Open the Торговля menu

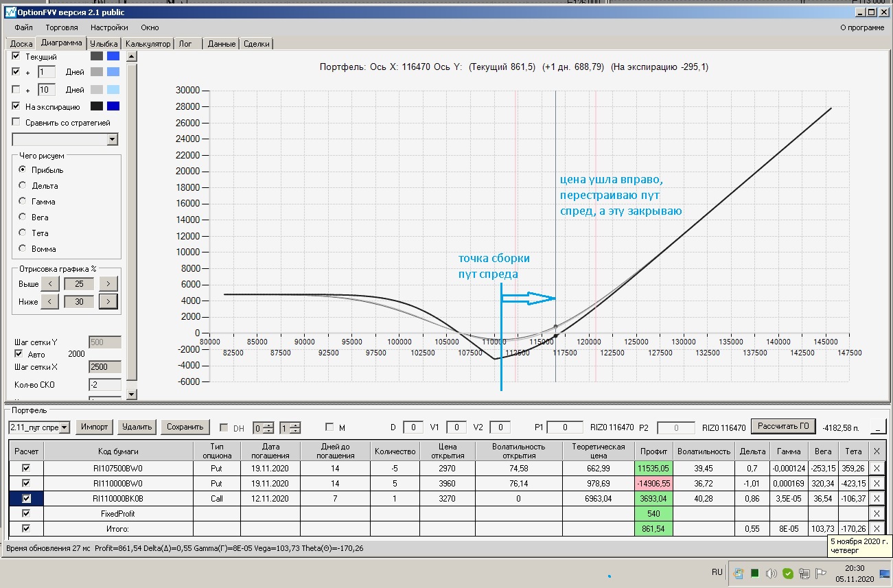click(62, 27)
